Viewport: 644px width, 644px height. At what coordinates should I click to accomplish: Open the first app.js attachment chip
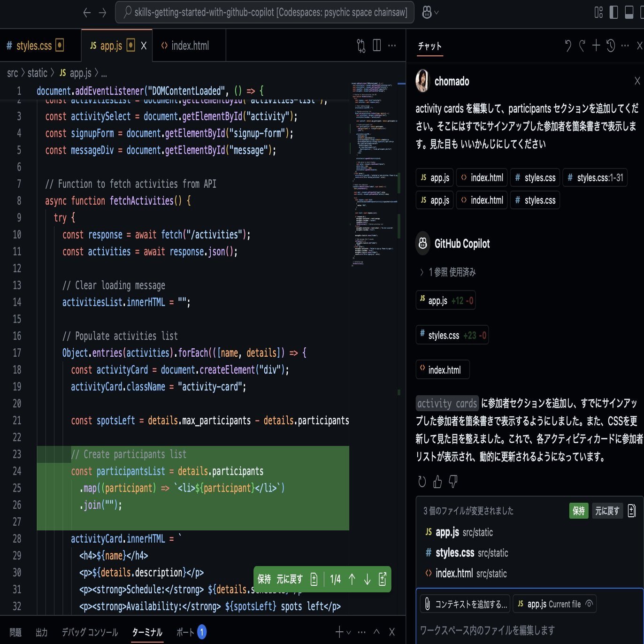tap(435, 177)
